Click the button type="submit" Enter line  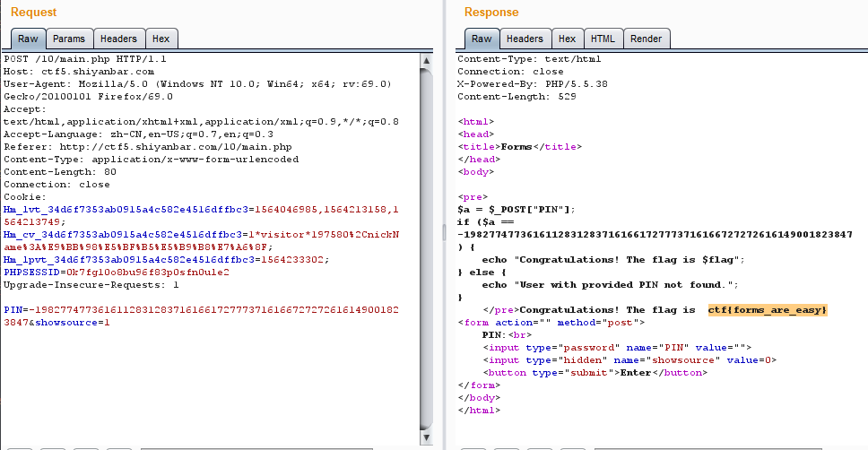click(595, 373)
